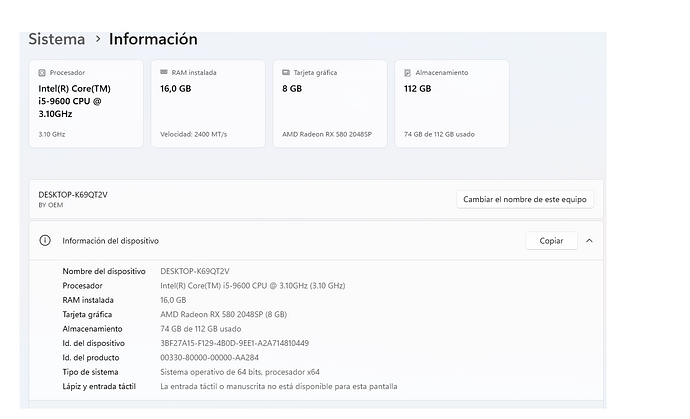
Task: Collapse the Información del dispositivo section
Action: 589,241
